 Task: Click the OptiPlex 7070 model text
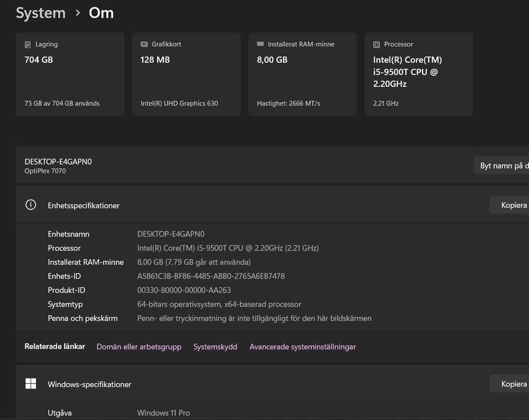point(45,171)
